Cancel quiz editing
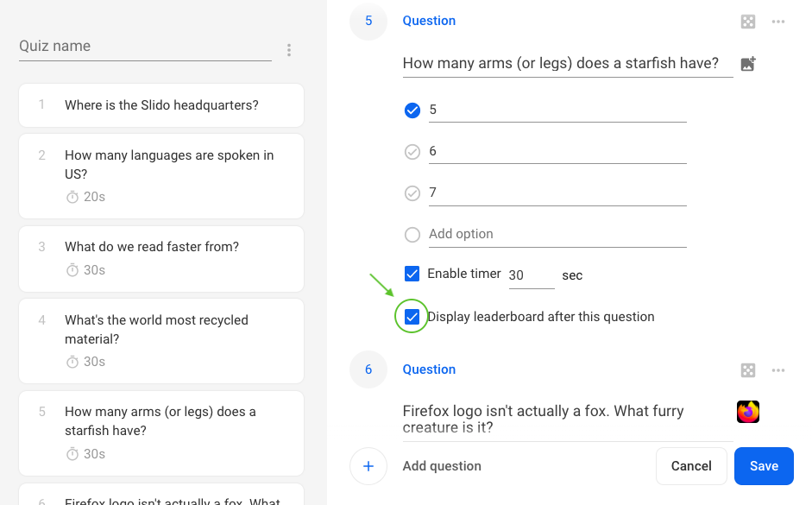This screenshot has width=812, height=505. (x=691, y=466)
